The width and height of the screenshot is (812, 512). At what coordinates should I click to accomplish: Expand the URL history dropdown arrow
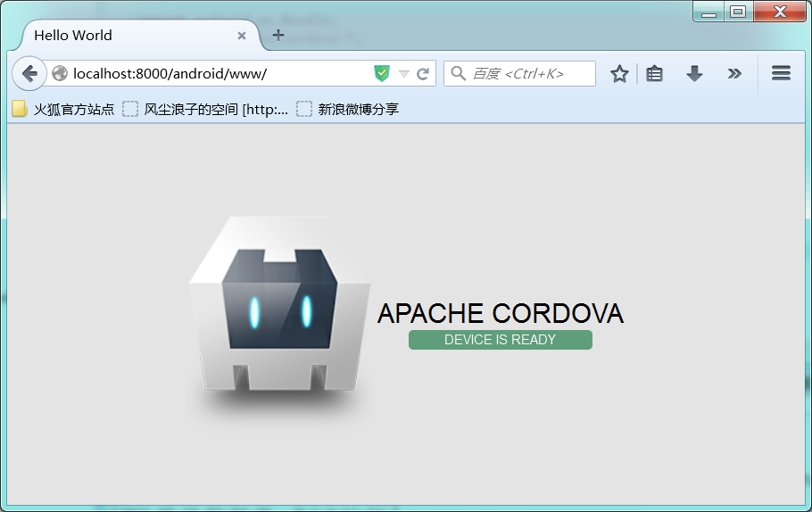click(x=404, y=74)
